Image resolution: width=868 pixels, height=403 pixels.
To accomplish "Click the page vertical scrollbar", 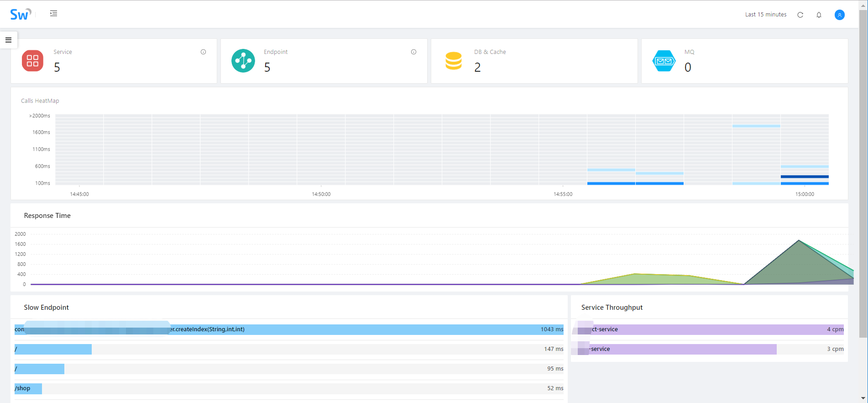I will click(x=863, y=174).
